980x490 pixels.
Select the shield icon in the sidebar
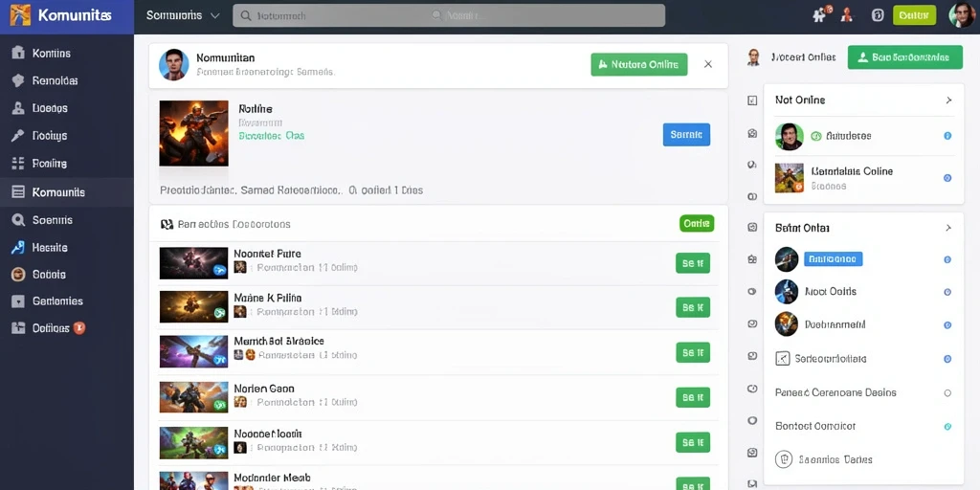pos(18,80)
